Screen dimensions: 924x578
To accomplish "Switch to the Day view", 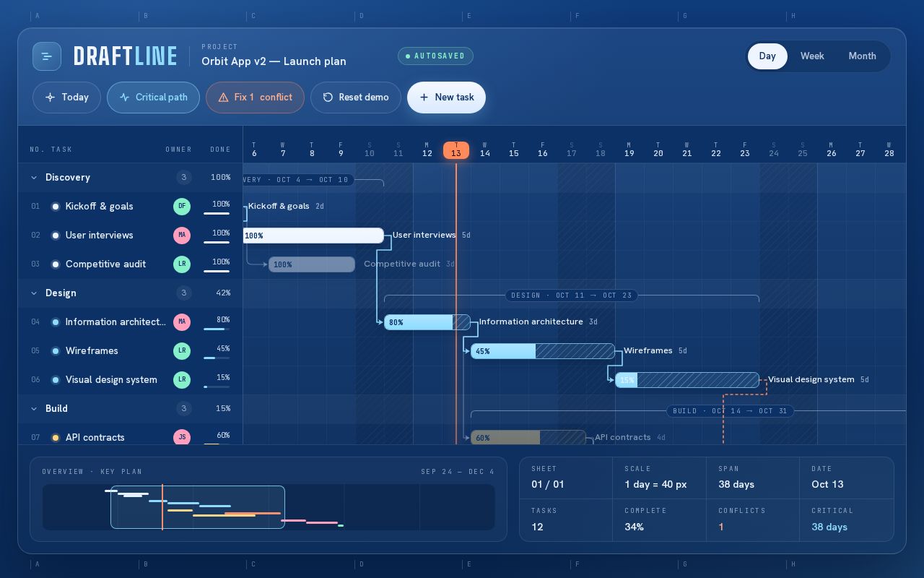I will click(767, 56).
